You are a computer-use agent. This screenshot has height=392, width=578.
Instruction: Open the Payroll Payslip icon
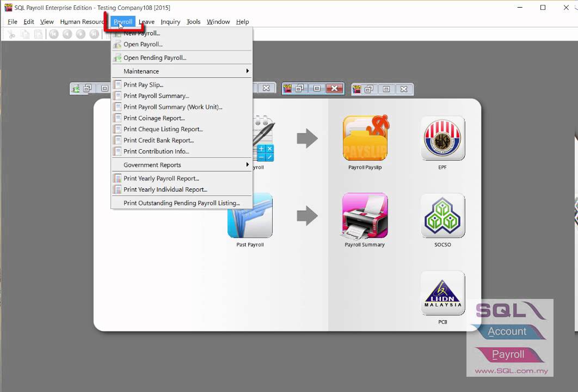(x=365, y=138)
